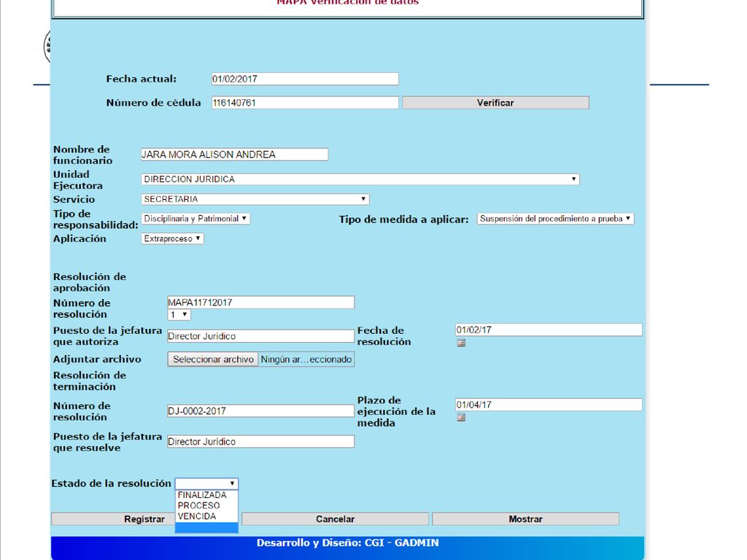This screenshot has width=747, height=560.
Task: Select VENCIDA option in the list
Action: pyautogui.click(x=206, y=516)
